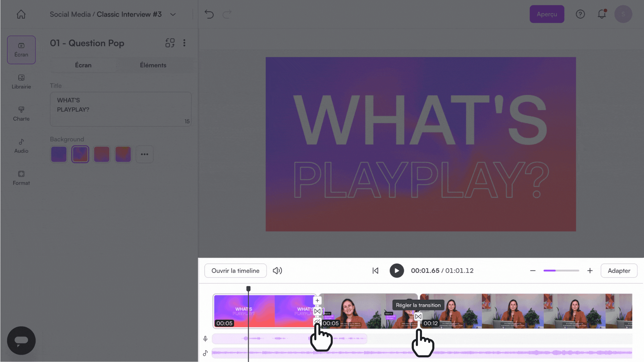644x362 pixels.
Task: Click the play button in the timeline
Action: 396,270
